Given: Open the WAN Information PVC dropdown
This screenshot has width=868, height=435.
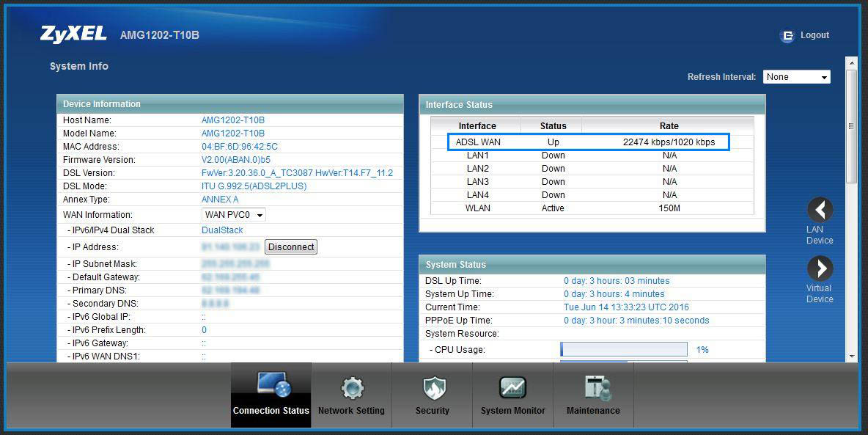Looking at the screenshot, I should click(234, 214).
